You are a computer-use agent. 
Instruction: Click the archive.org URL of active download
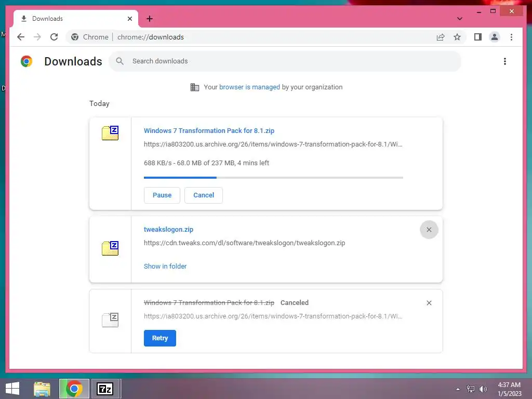(x=273, y=144)
